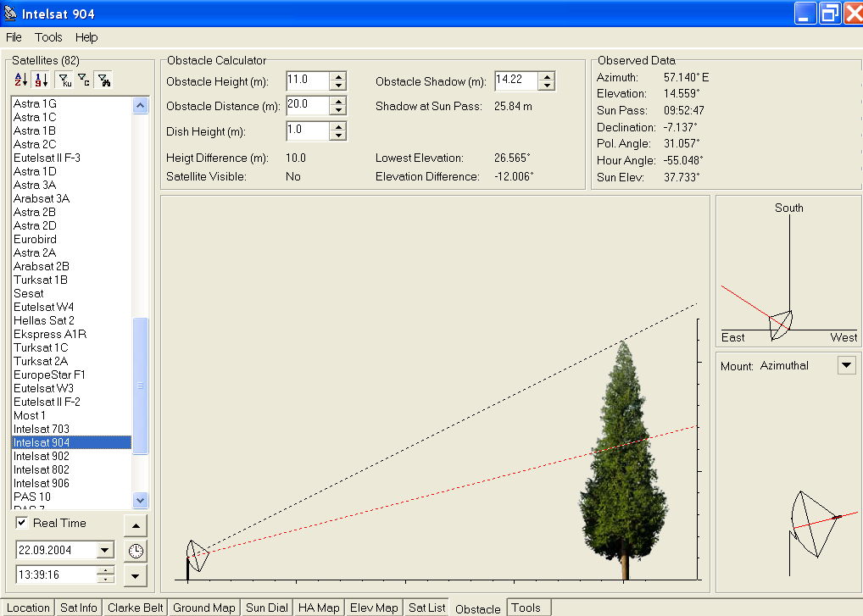This screenshot has height=616, width=863.
Task: Open the File menu
Action: [x=14, y=37]
